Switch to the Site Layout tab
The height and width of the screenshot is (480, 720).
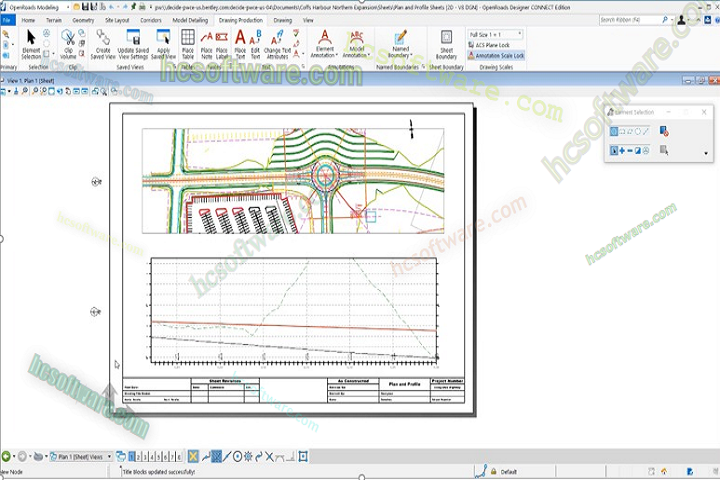tap(117, 20)
